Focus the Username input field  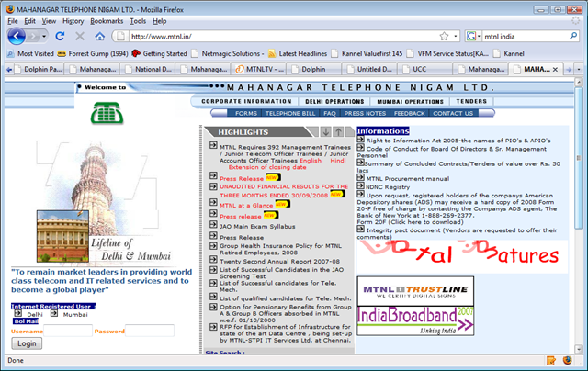68,331
